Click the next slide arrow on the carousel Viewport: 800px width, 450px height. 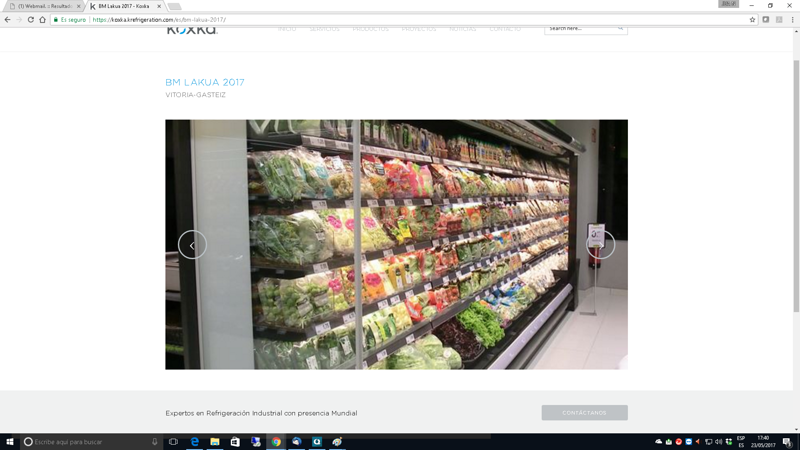600,245
